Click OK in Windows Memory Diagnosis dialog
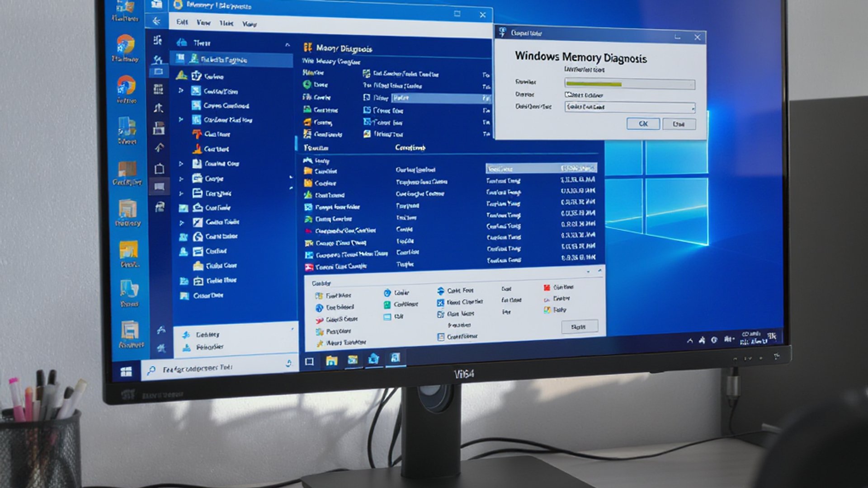This screenshot has height=488, width=868. (x=643, y=124)
